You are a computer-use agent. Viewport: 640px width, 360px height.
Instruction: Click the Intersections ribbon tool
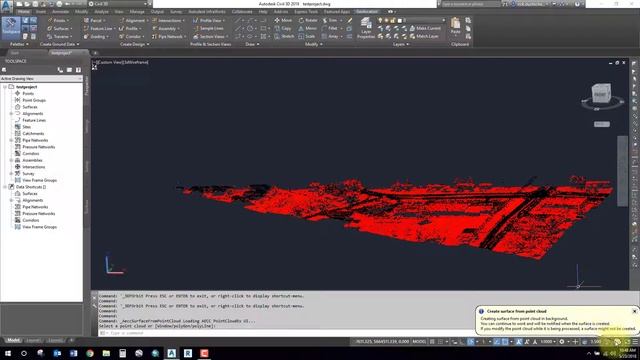point(168,20)
